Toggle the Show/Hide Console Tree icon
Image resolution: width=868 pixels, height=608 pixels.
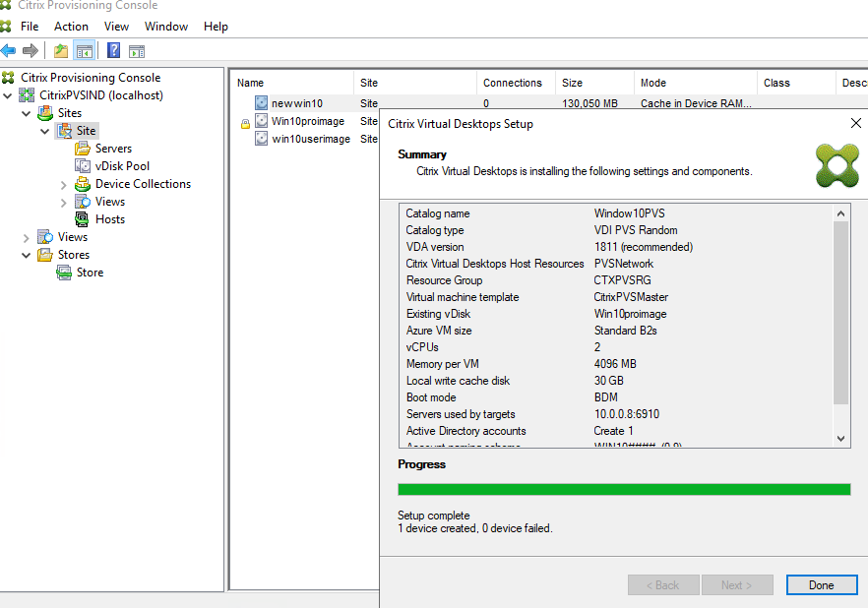point(85,51)
